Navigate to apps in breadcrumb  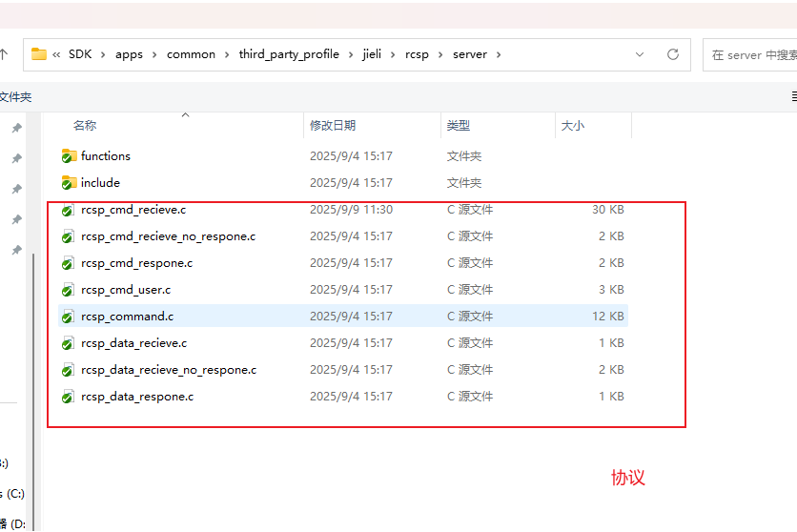(x=129, y=54)
